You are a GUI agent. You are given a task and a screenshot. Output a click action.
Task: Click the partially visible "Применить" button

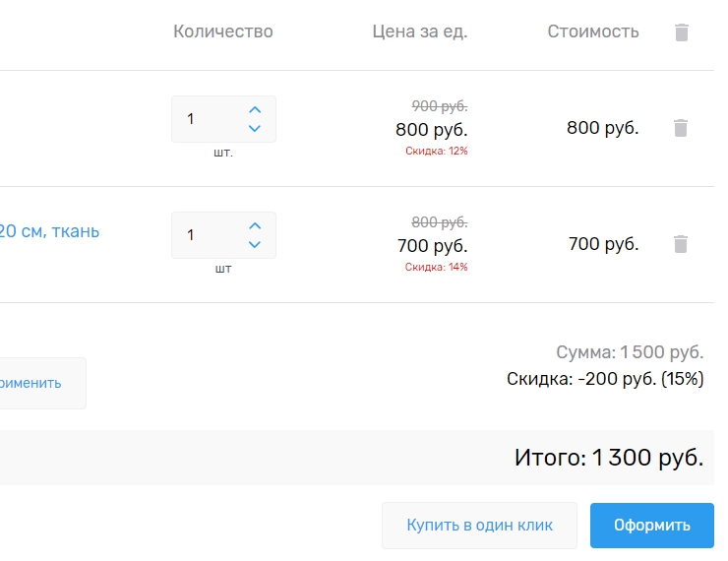[x=39, y=383]
